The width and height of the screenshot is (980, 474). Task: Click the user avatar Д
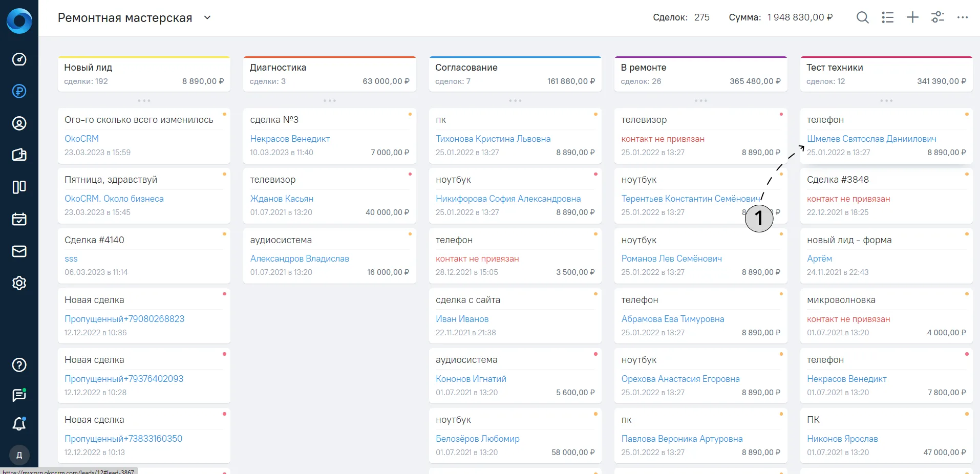(x=19, y=455)
